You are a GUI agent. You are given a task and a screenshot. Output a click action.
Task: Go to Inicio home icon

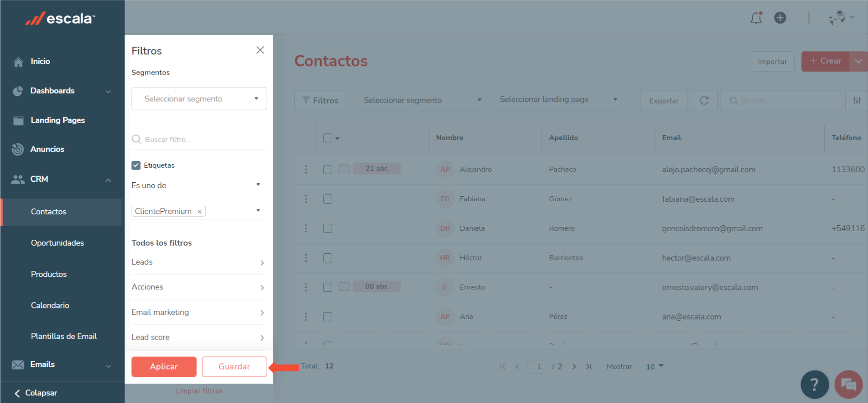point(18,62)
